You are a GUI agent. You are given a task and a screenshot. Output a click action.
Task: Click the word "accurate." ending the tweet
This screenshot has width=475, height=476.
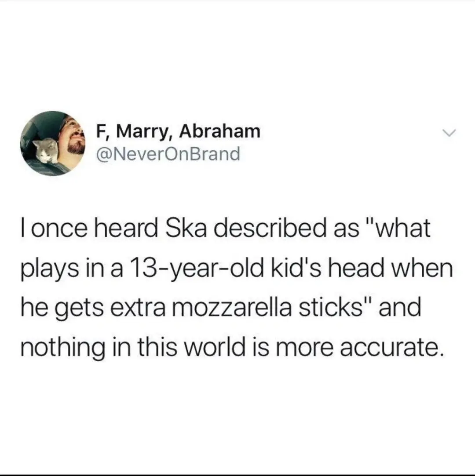[x=390, y=348]
